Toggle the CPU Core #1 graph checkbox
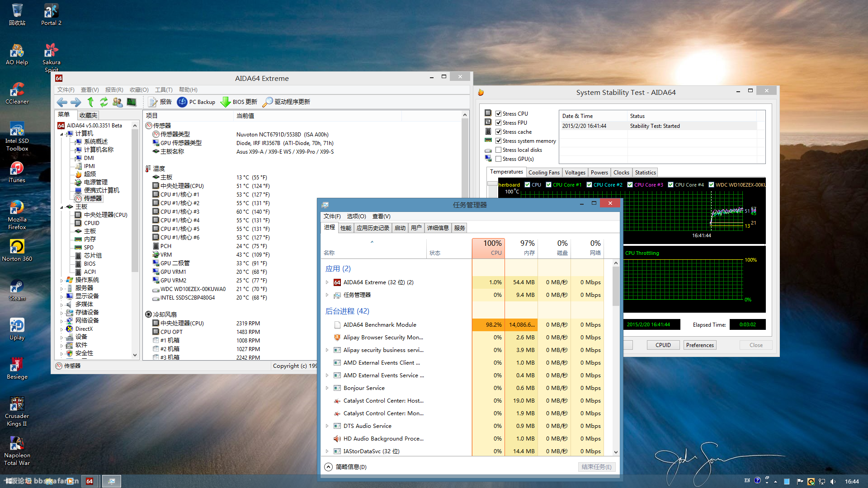The image size is (868, 488). point(548,184)
